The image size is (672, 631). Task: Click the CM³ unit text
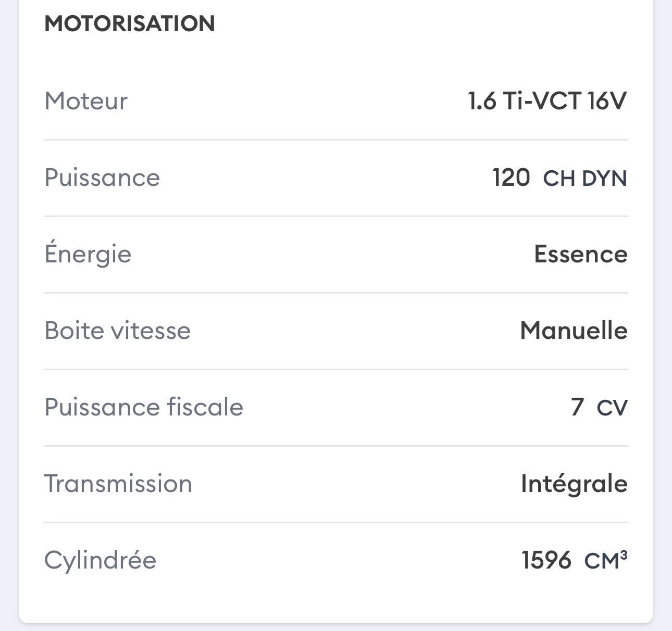[x=606, y=561]
